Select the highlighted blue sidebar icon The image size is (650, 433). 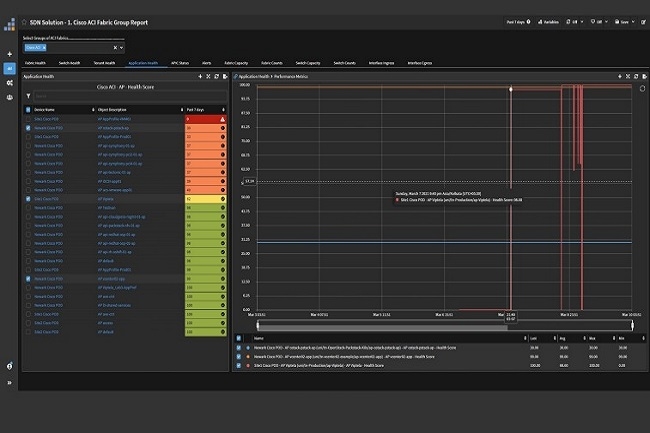click(10, 68)
